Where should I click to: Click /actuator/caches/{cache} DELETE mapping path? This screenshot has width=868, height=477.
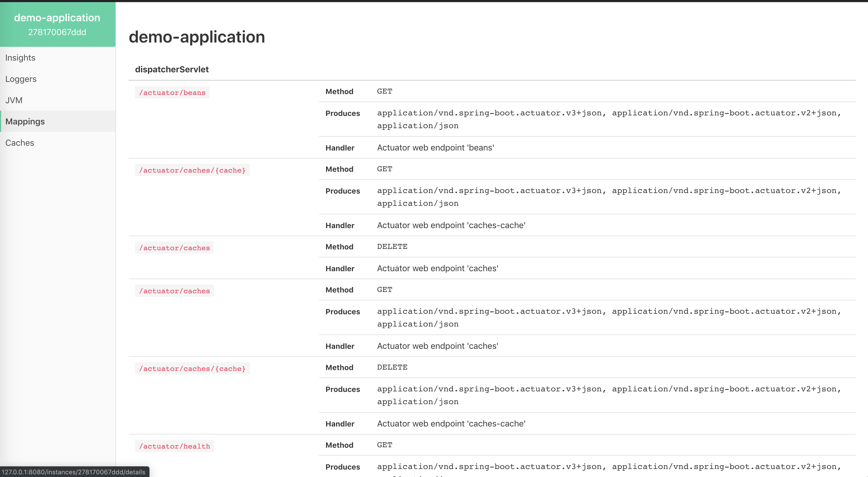pos(192,369)
